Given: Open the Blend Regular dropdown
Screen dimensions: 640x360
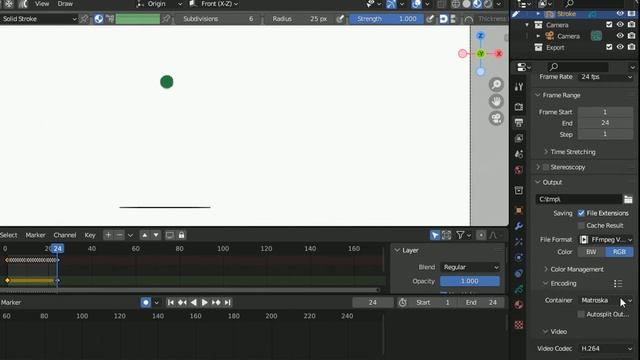Looking at the screenshot, I should tap(470, 267).
